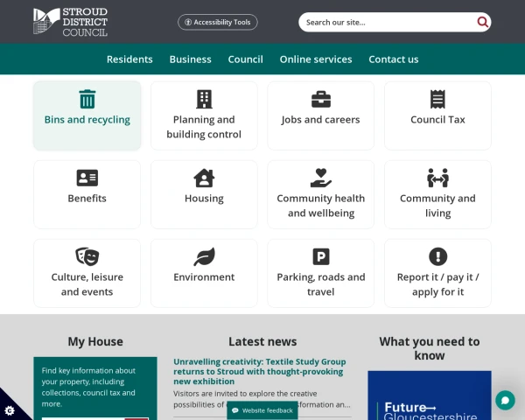The height and width of the screenshot is (420, 525).
Task: Go to Contact us
Action: [394, 59]
